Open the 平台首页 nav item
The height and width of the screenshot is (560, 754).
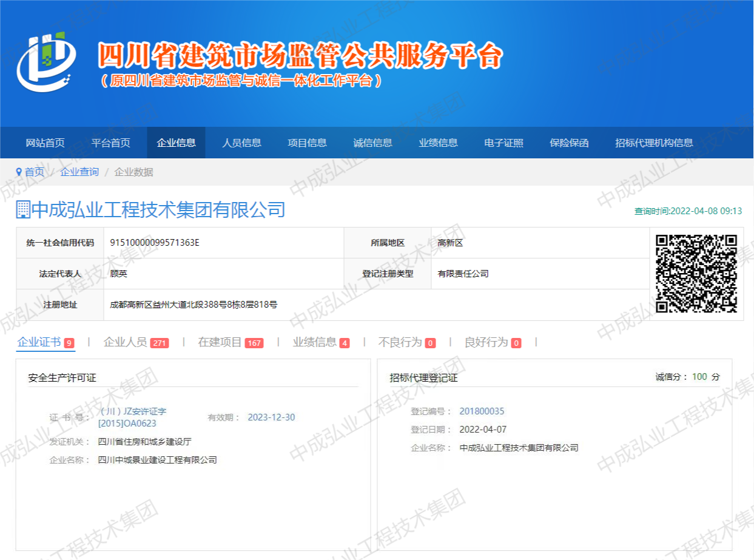coord(110,143)
